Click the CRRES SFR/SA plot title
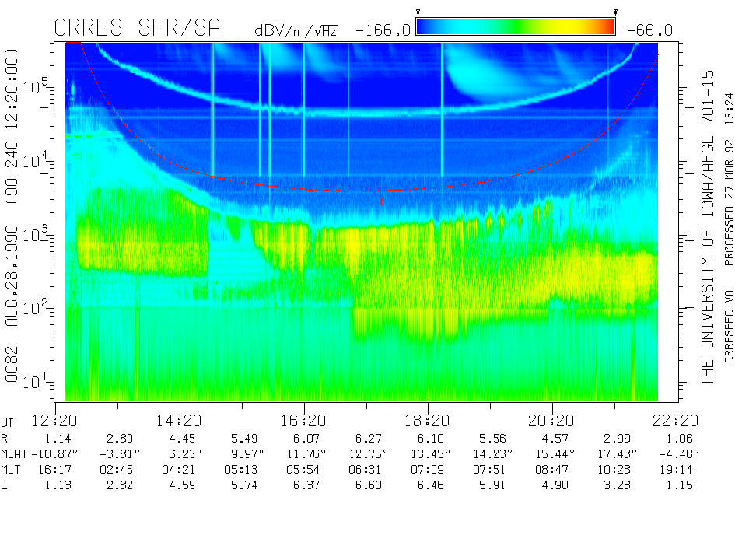Viewport: 735px width, 560px height. (137, 29)
